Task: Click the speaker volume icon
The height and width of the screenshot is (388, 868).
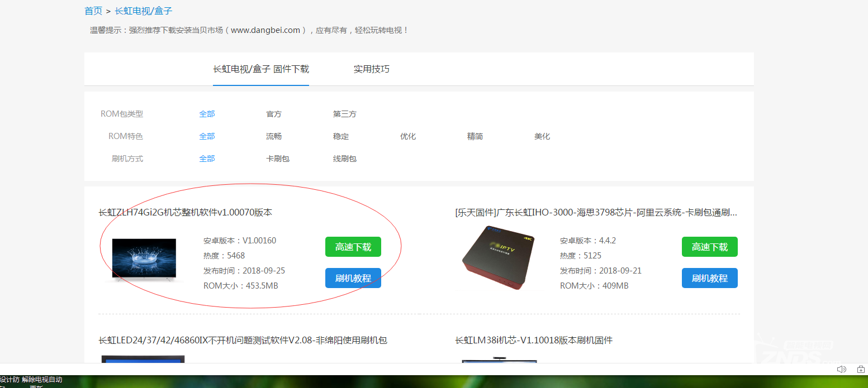Action: pyautogui.click(x=841, y=369)
